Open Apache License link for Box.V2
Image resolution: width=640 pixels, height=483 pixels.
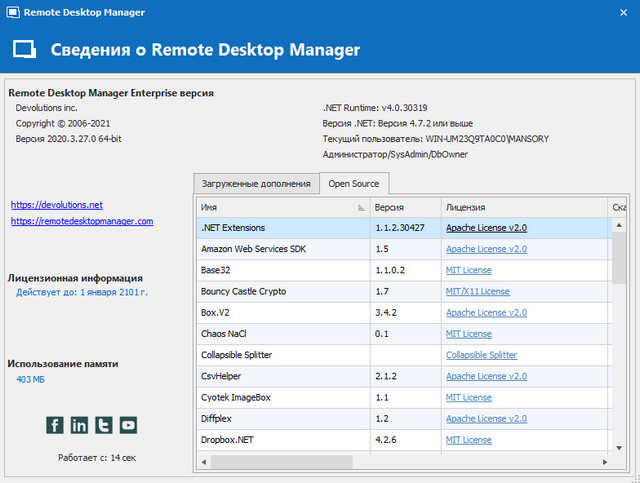(486, 313)
